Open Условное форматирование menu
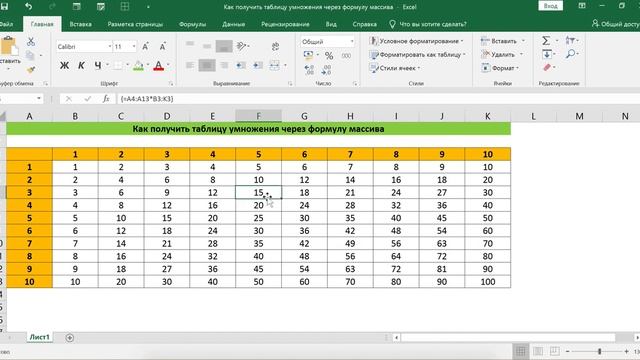This screenshot has height=360, width=640. pyautogui.click(x=416, y=41)
